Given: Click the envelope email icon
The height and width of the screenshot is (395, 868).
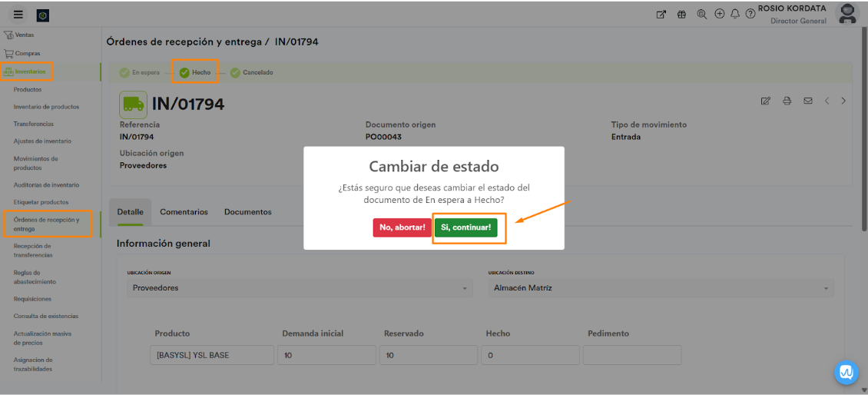Looking at the screenshot, I should click(x=807, y=101).
